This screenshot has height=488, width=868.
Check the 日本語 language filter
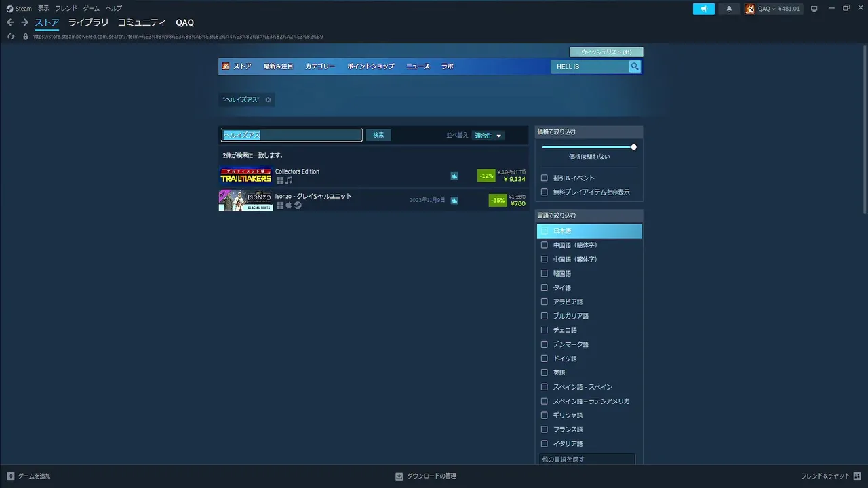[545, 231]
